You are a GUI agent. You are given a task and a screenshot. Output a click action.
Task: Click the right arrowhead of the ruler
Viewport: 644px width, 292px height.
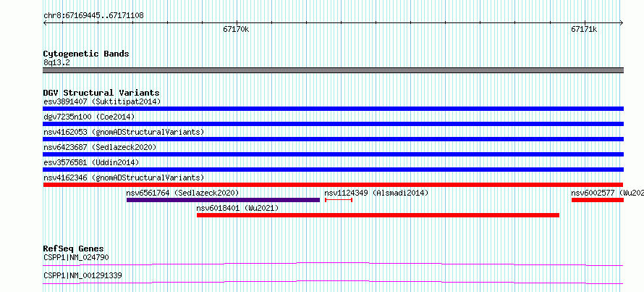622,22
